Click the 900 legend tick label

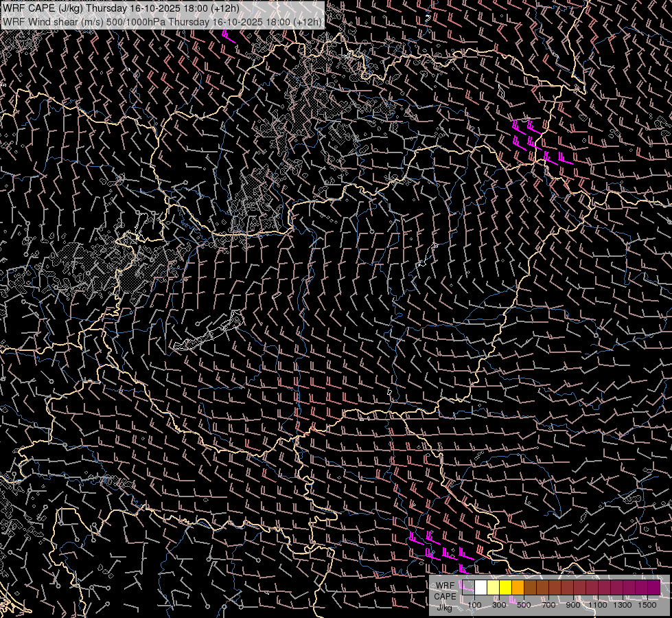573,605
